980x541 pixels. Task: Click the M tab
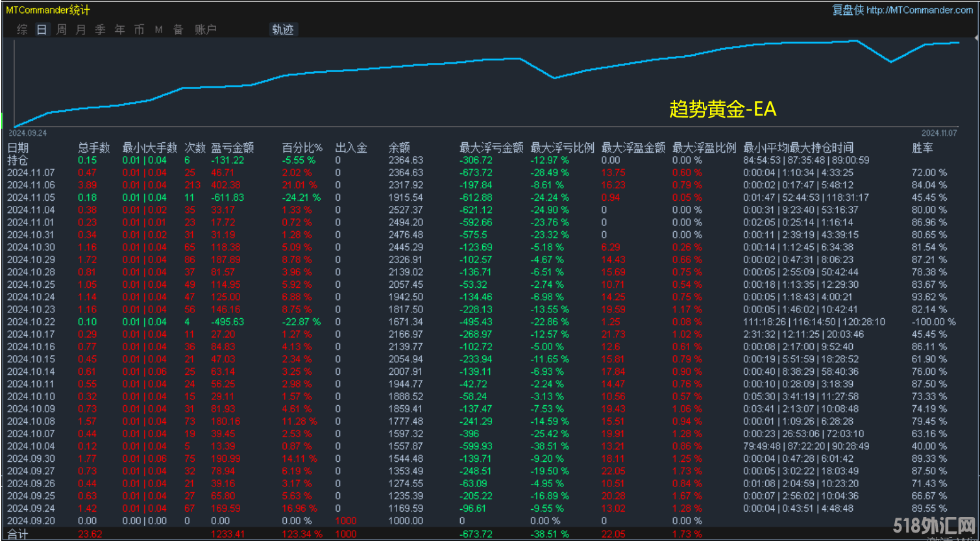tap(158, 30)
